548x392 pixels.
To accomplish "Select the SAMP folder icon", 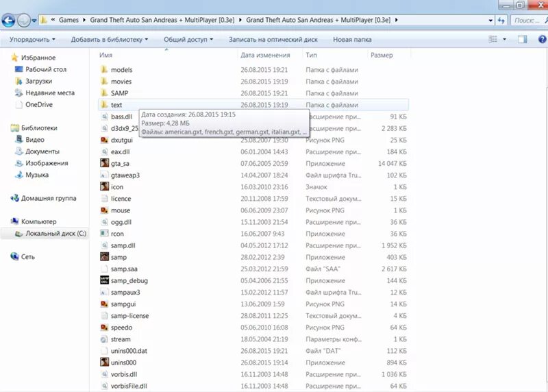I will (104, 93).
